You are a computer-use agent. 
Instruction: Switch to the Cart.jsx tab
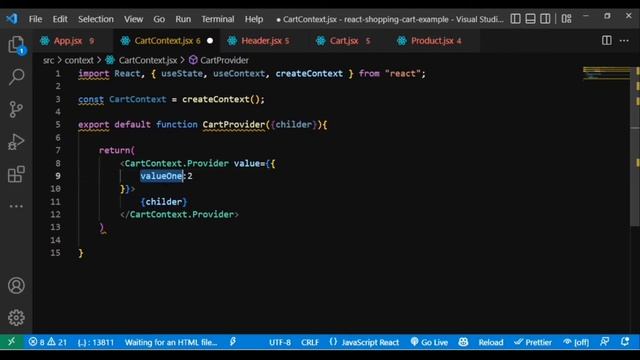pos(349,40)
